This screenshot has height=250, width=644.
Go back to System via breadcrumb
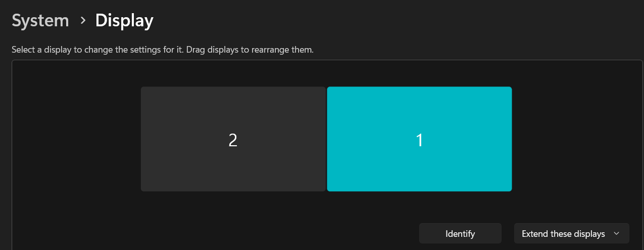point(40,21)
